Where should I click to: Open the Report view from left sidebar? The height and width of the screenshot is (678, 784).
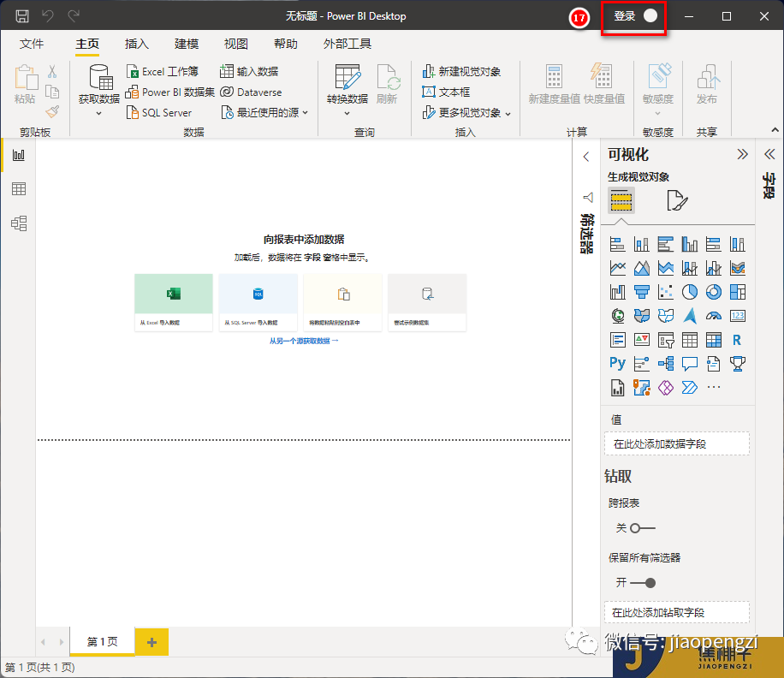pos(19,155)
